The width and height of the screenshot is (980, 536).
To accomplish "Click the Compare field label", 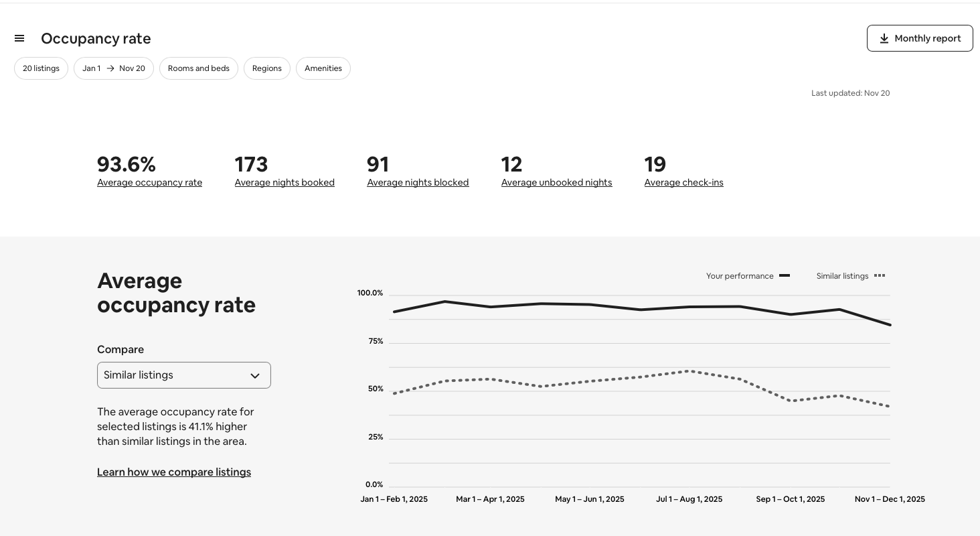I will (x=120, y=350).
